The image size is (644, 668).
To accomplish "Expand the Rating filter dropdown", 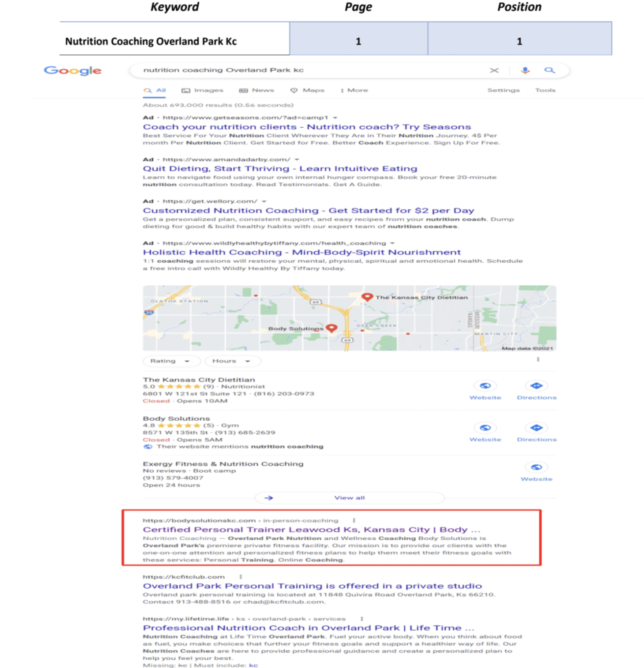I will (171, 361).
